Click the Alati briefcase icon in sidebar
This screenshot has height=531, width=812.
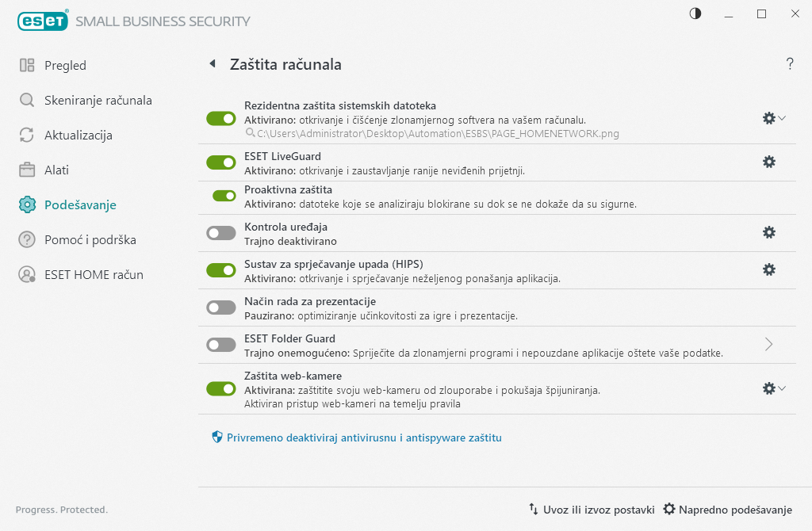pos(25,170)
